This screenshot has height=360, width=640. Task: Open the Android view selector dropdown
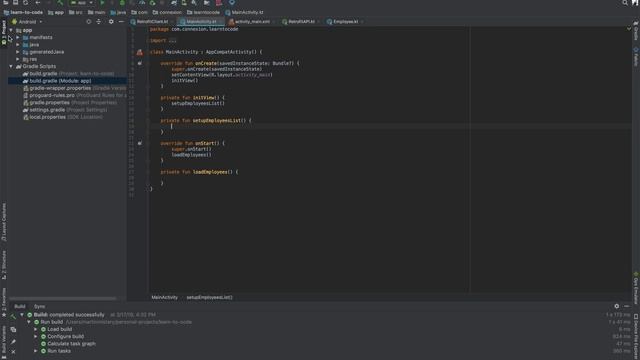27,22
